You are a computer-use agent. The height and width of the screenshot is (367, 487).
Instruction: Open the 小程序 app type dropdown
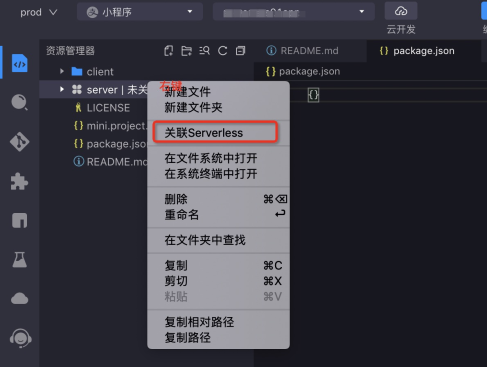[140, 12]
